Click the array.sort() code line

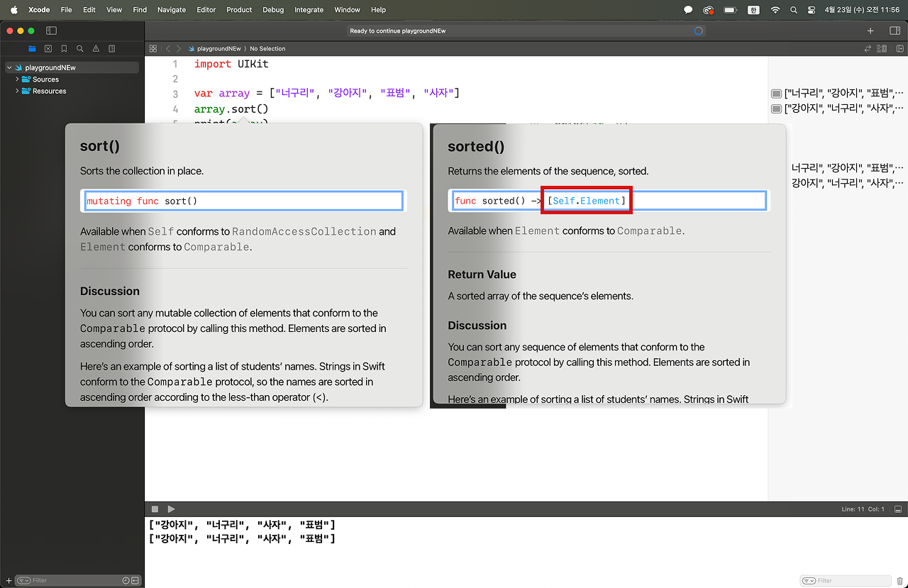231,109
